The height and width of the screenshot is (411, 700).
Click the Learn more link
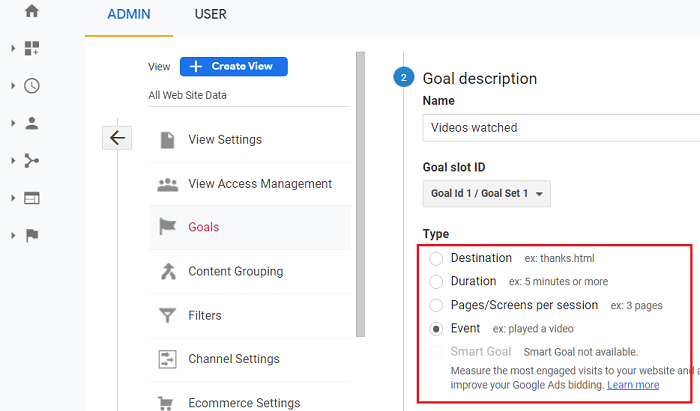coord(633,385)
